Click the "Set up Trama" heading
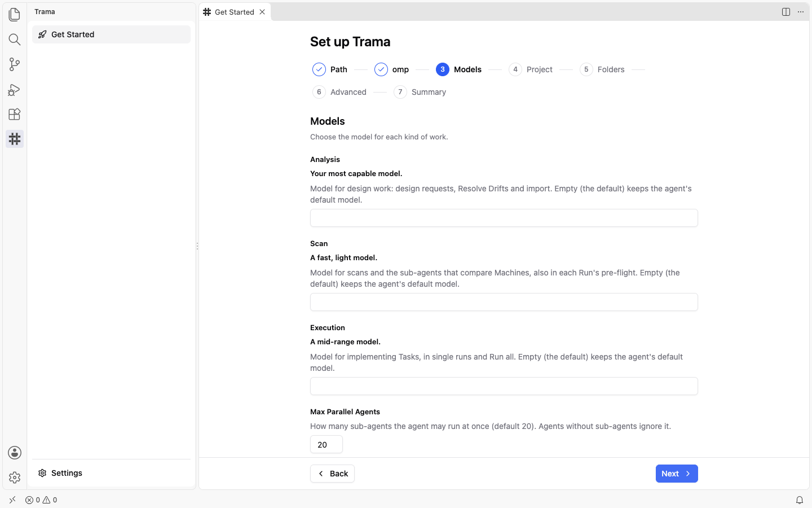The image size is (812, 508). pyautogui.click(x=350, y=42)
